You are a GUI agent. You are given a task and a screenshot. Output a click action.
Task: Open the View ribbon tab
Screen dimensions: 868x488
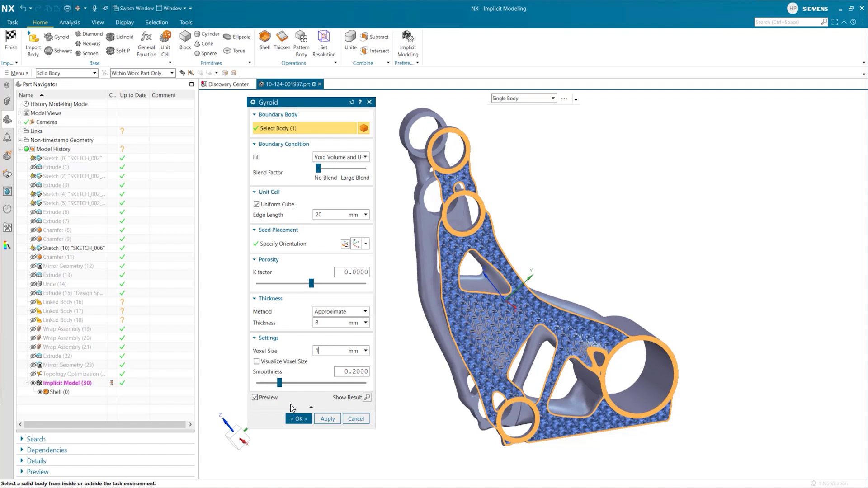click(97, 22)
